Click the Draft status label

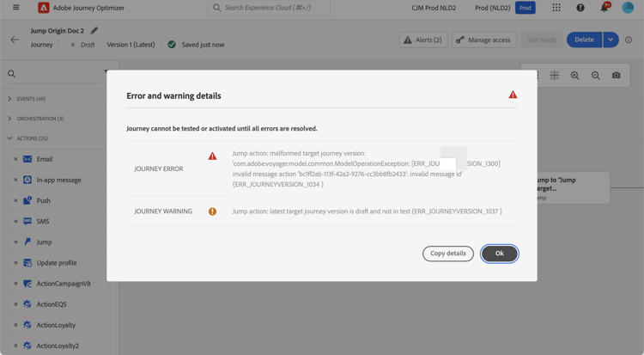point(88,45)
